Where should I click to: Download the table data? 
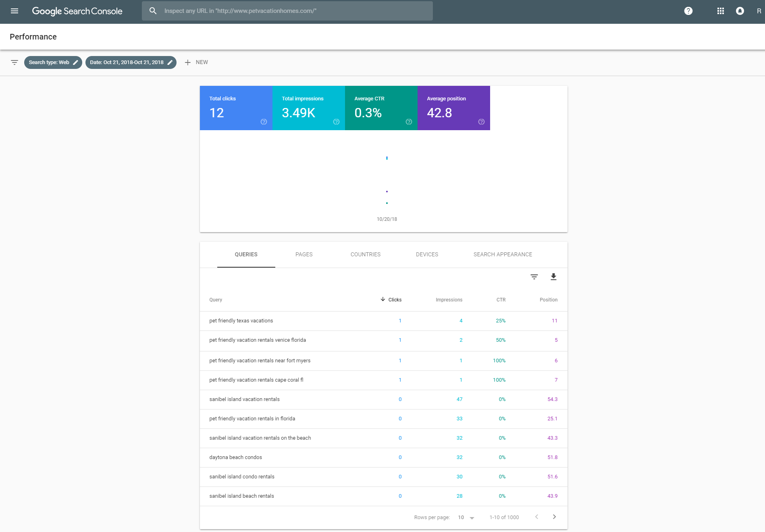click(x=553, y=277)
